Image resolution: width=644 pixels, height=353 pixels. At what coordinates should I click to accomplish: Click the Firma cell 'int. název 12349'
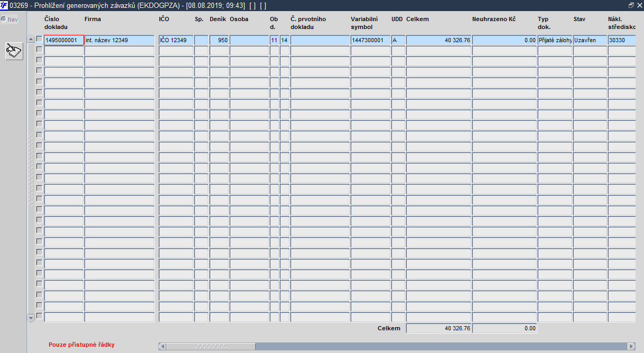[x=119, y=40]
